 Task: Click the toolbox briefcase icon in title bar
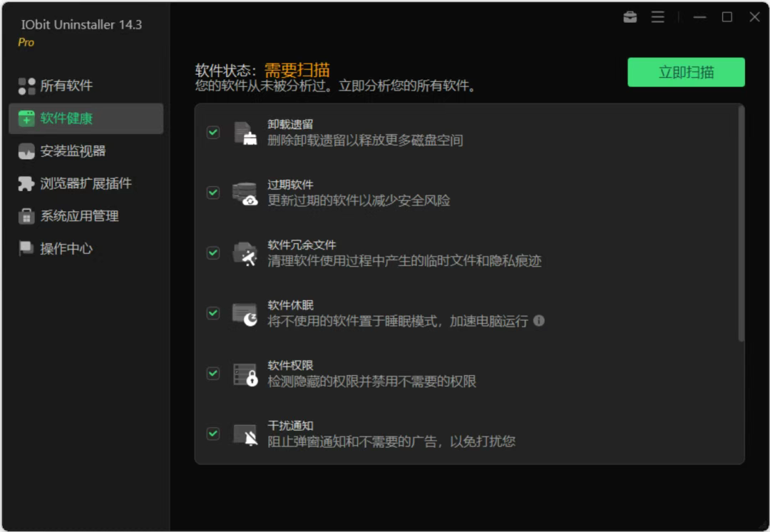click(x=630, y=17)
